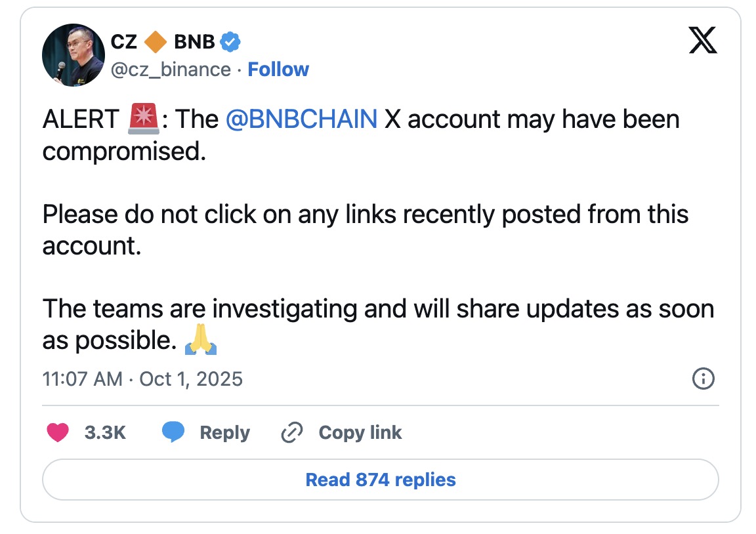Viewport: 756px width, 534px height.
Task: Click the orange diamond beside CZ
Action: click(156, 43)
